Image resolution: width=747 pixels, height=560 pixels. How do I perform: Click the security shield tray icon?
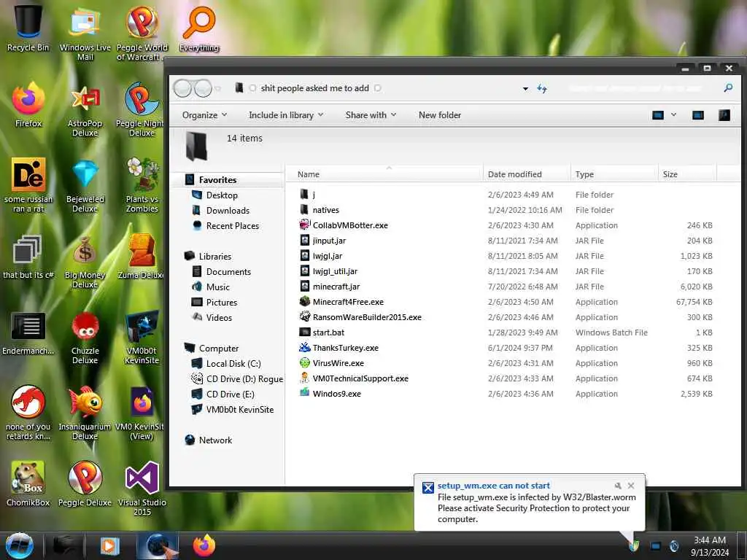pyautogui.click(x=634, y=546)
